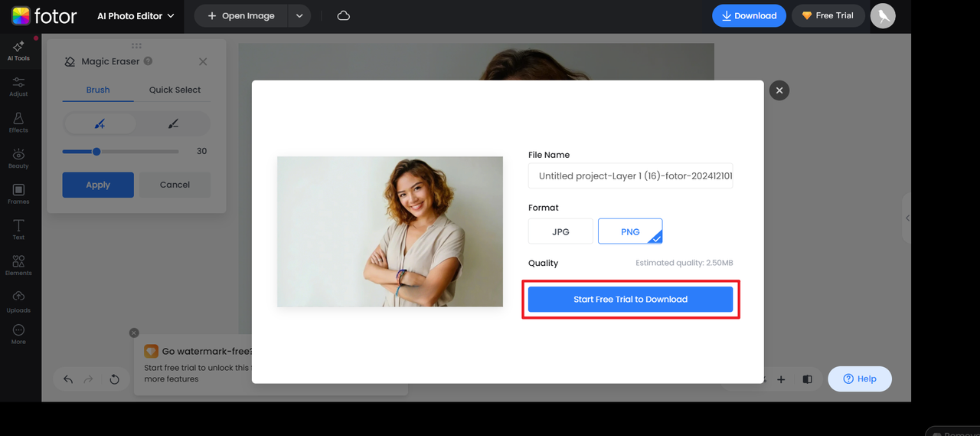Open the Uploads sidebar panel
Screen dimensions: 980x436
tap(18, 302)
